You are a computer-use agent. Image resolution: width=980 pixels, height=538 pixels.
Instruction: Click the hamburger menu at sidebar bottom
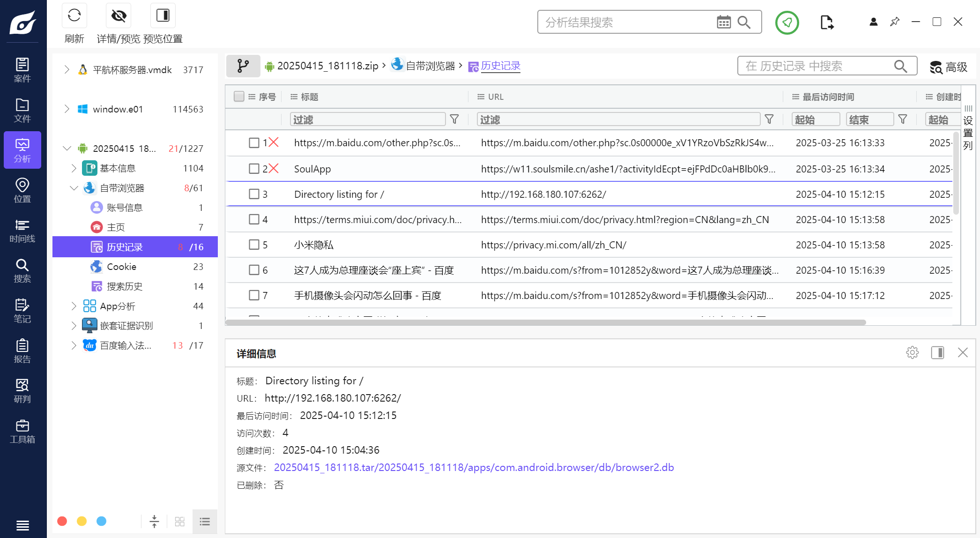(22, 525)
